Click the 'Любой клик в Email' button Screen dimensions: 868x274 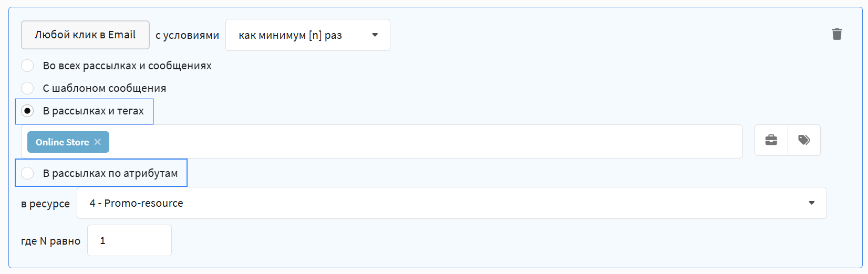pos(85,35)
